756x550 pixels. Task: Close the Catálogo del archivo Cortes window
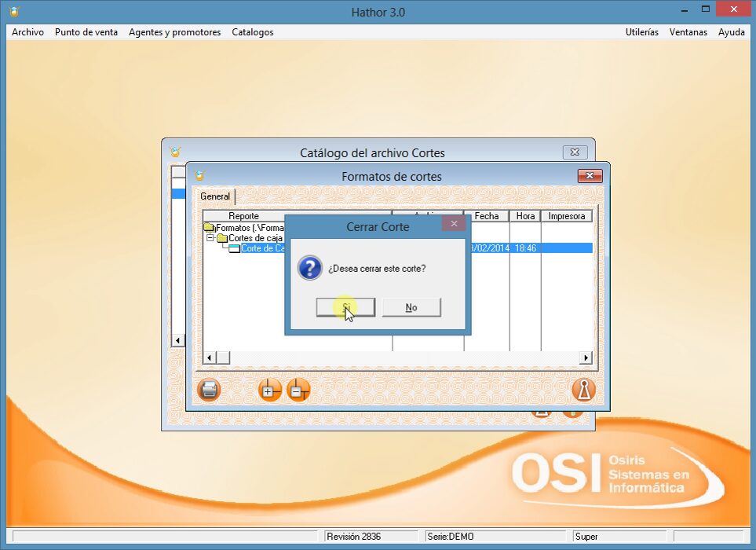pyautogui.click(x=575, y=152)
